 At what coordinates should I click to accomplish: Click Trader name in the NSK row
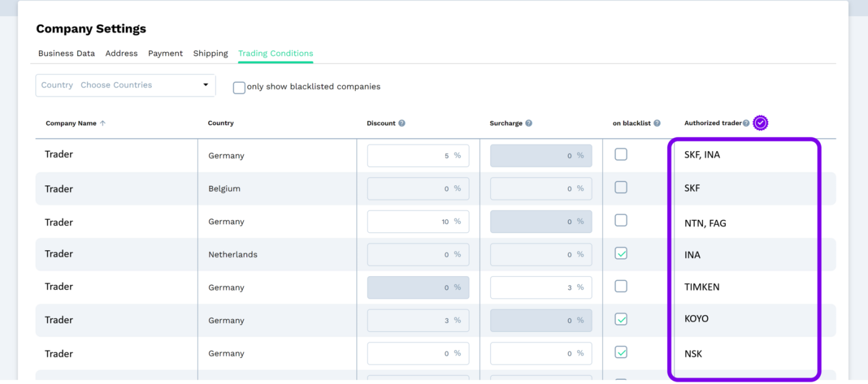tap(59, 354)
